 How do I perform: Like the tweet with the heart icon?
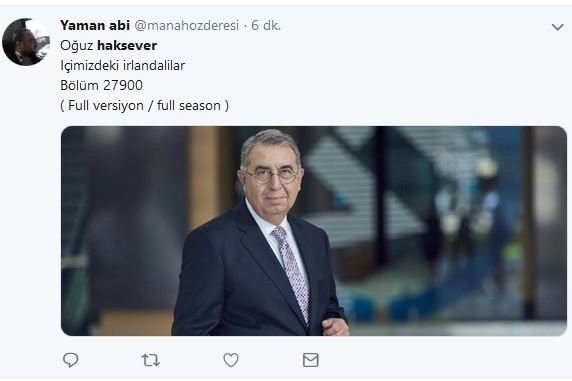click(231, 360)
